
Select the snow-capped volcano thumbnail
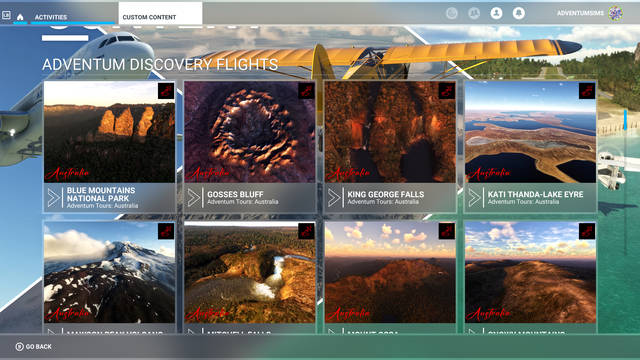[109, 272]
